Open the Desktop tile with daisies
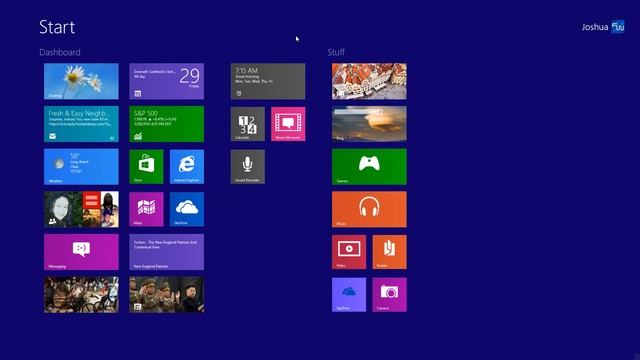This screenshot has width=640, height=360. [81, 81]
